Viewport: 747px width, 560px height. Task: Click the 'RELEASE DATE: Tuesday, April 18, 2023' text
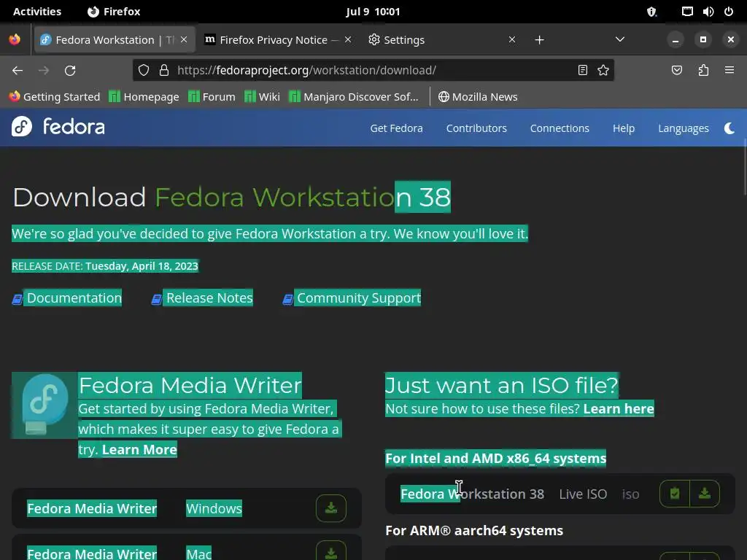(105, 265)
